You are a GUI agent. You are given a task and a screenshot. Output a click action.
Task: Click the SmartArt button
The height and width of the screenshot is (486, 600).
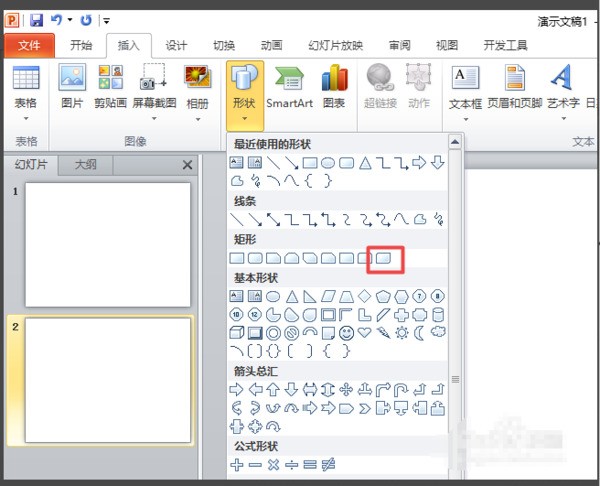(290, 87)
